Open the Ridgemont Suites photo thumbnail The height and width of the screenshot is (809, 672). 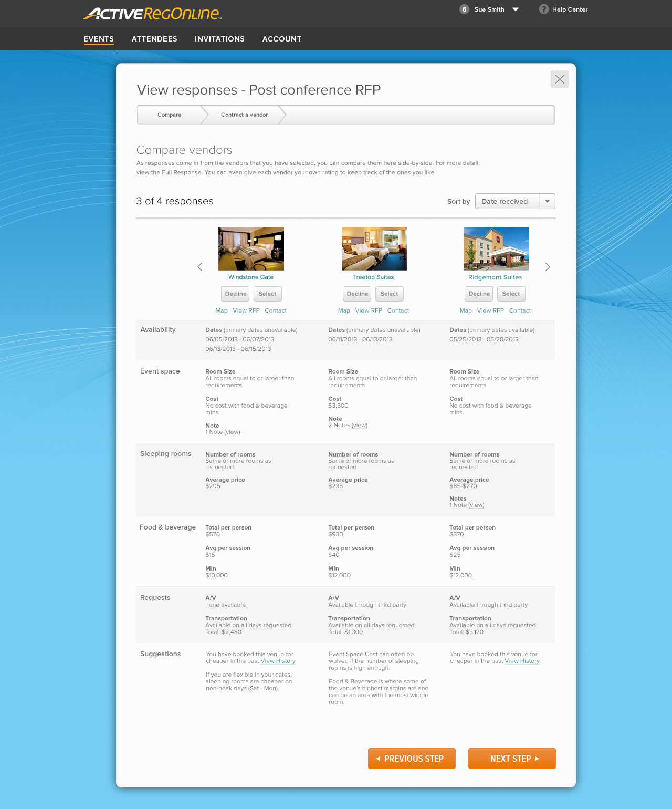(496, 248)
